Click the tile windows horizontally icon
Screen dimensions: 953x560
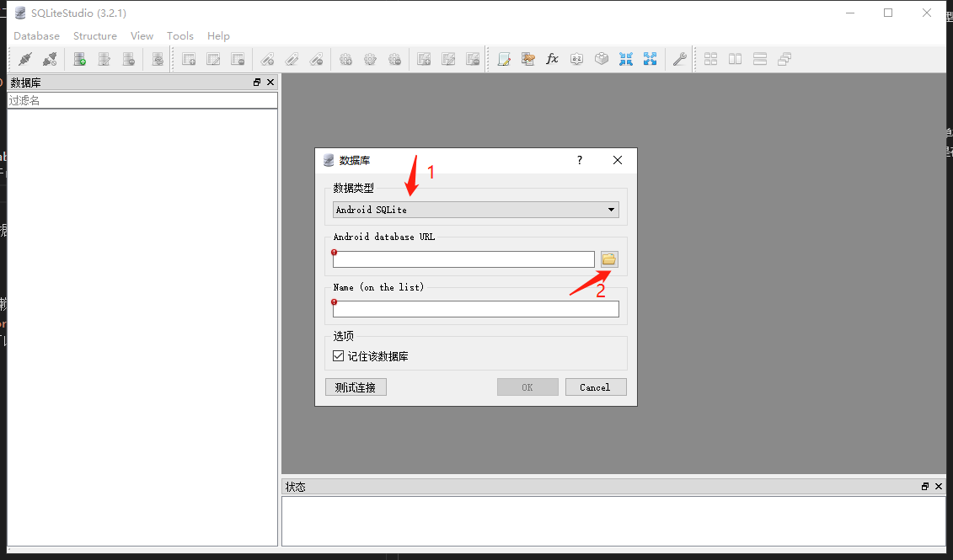click(735, 59)
